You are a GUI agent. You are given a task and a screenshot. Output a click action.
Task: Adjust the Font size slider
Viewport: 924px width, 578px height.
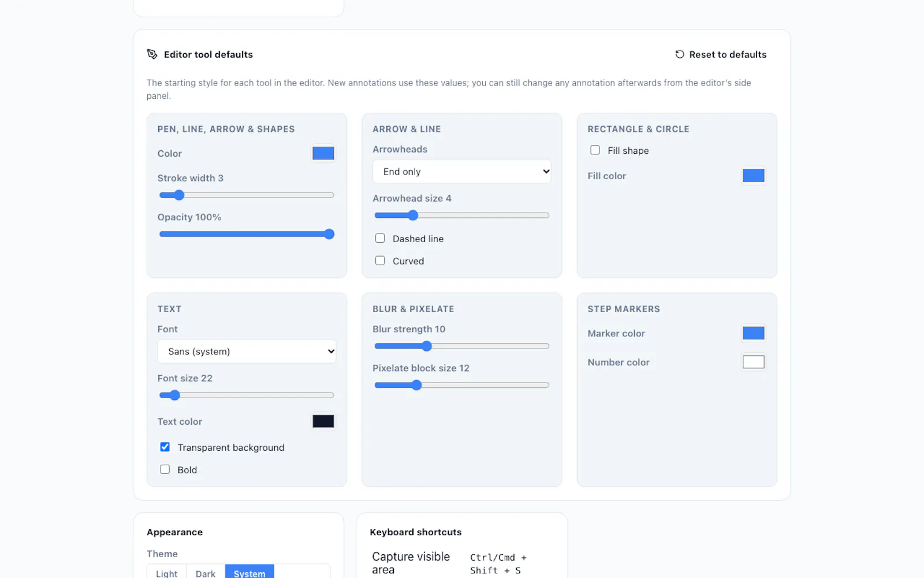coord(247,395)
